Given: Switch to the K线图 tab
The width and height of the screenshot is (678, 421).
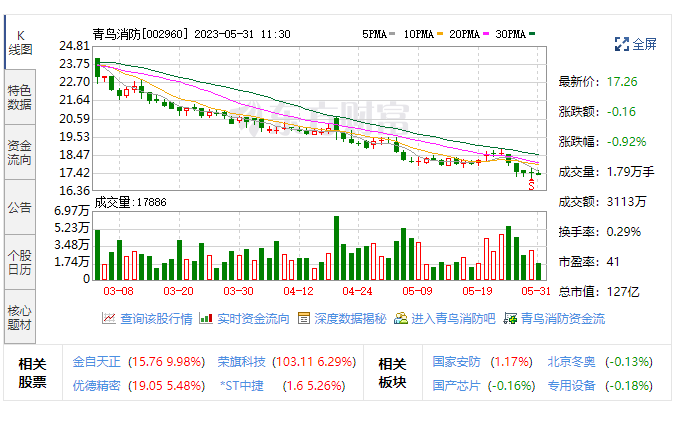Looking at the screenshot, I should coord(20,42).
